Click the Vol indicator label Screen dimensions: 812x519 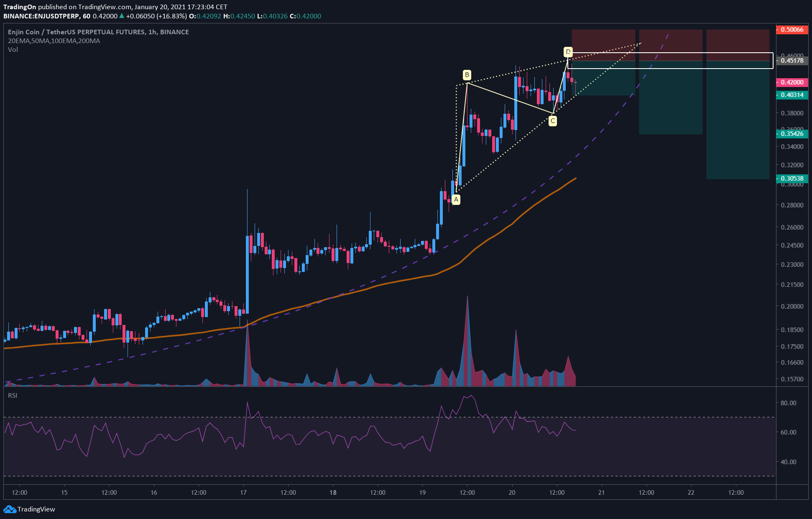point(13,50)
